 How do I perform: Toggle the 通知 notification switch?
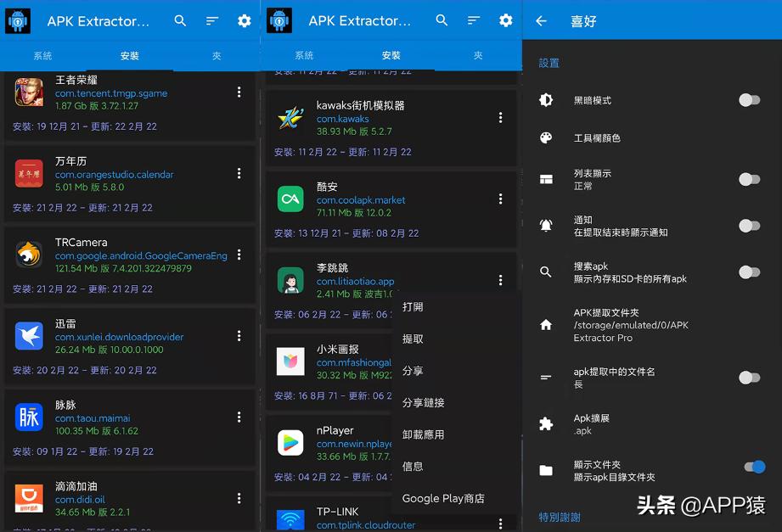(x=750, y=226)
